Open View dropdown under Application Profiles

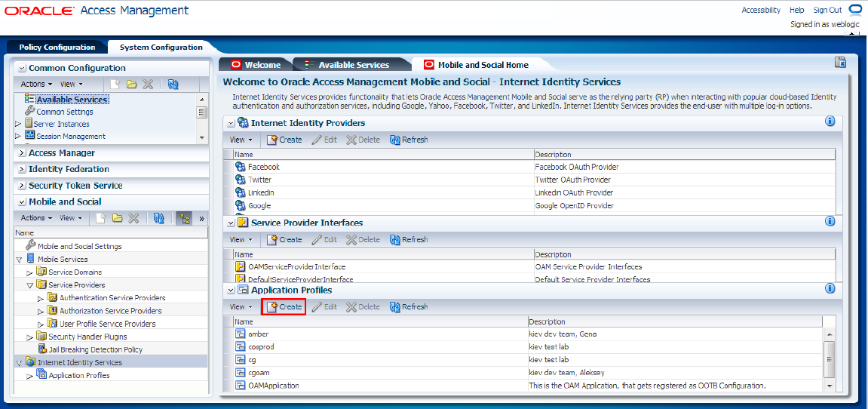[x=241, y=306]
